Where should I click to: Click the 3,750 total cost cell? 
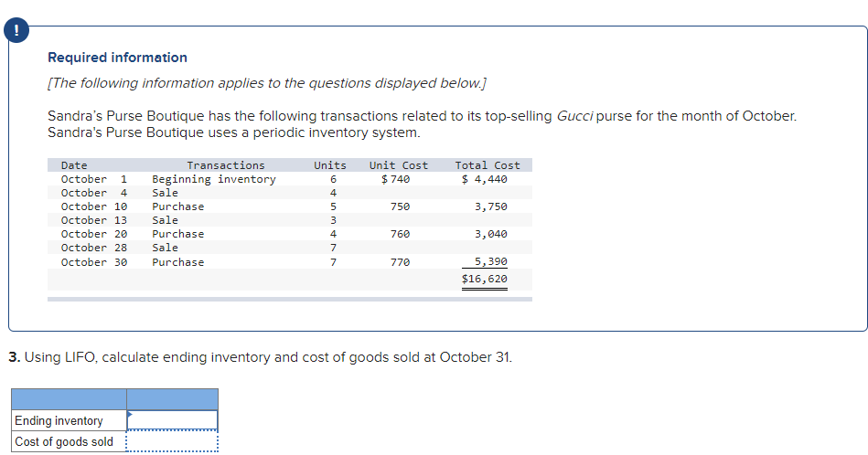[x=491, y=206]
